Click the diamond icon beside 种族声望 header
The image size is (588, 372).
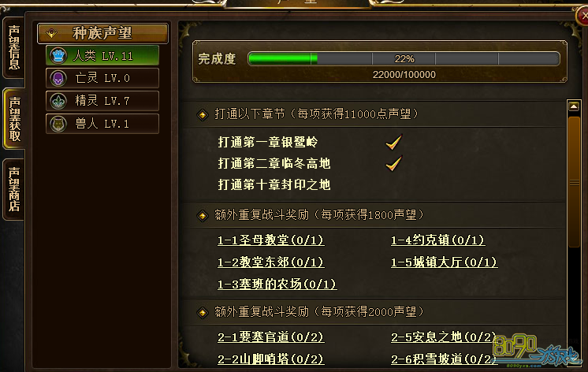[51, 33]
